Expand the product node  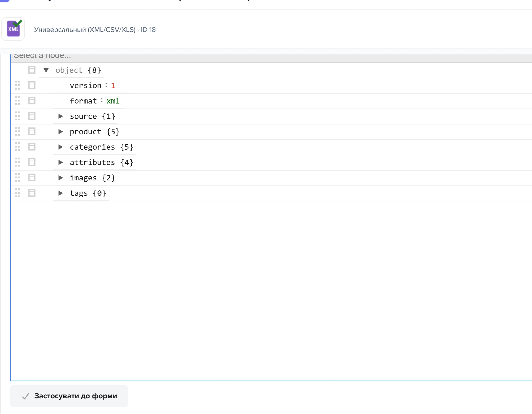pos(61,132)
